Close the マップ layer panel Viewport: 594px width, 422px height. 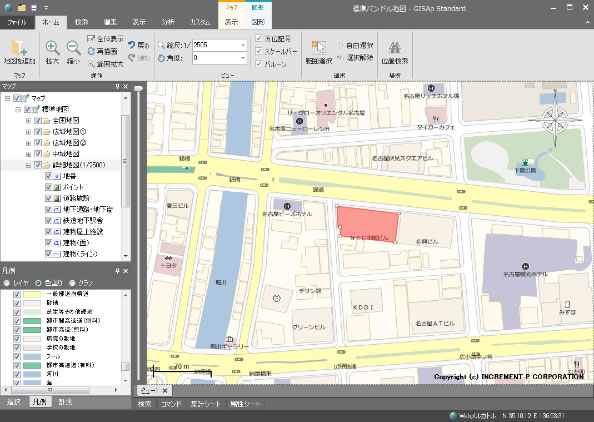click(x=126, y=87)
